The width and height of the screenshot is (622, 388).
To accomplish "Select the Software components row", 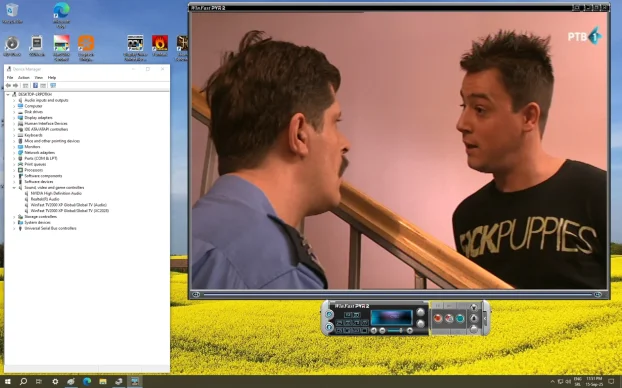I will pyautogui.click(x=43, y=176).
